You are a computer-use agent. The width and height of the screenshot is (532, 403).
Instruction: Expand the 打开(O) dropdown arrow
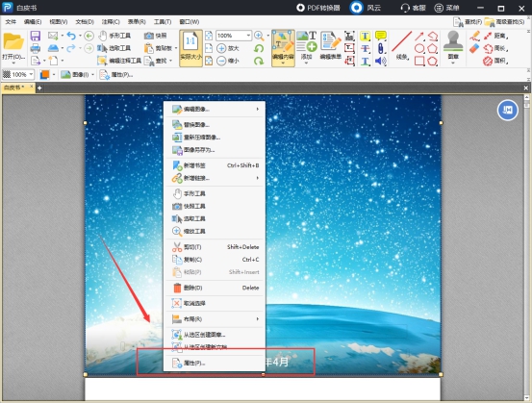click(13, 63)
